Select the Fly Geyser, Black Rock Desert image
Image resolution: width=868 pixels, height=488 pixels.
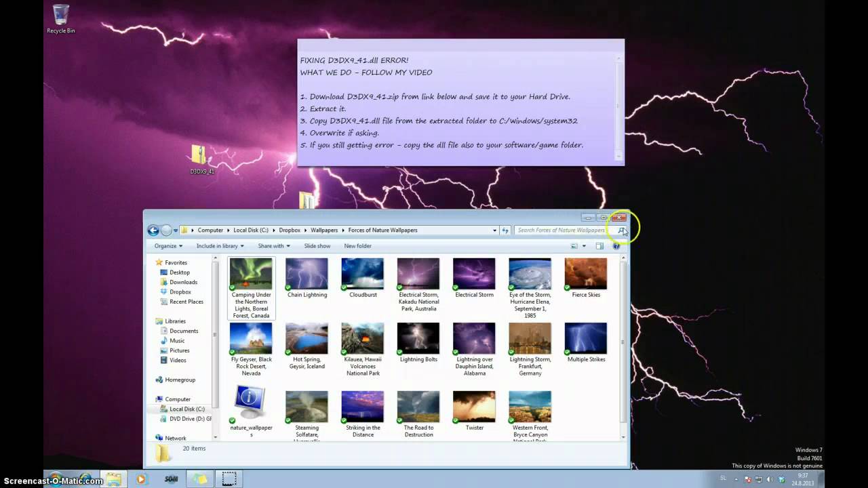[x=251, y=349]
